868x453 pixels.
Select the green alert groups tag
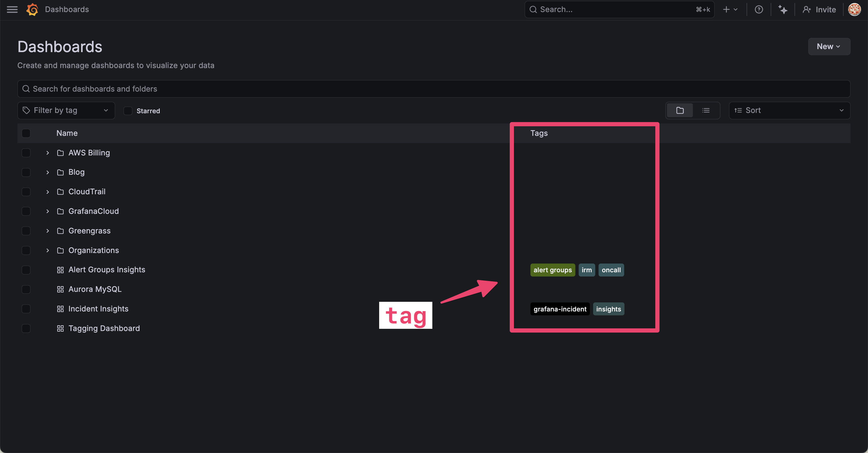552,270
